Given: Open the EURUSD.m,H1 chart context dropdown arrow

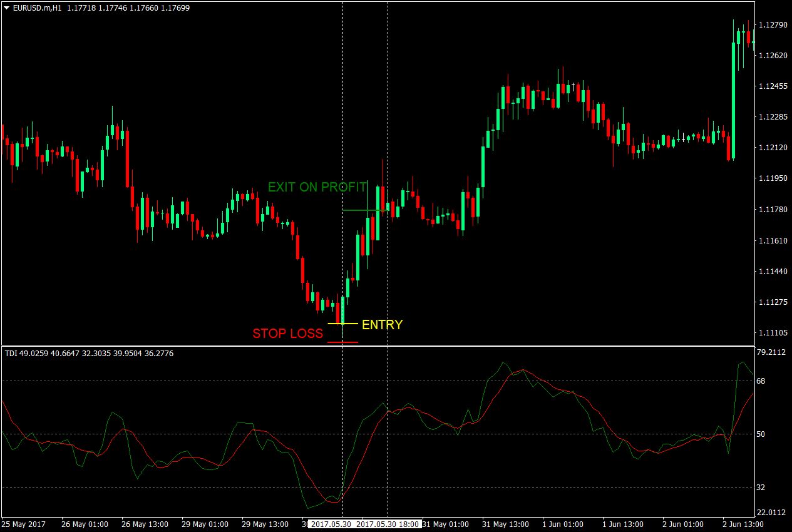Looking at the screenshot, I should (x=6, y=8).
